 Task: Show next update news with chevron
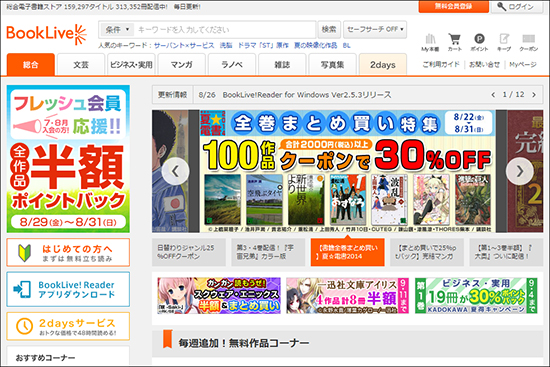point(534,95)
